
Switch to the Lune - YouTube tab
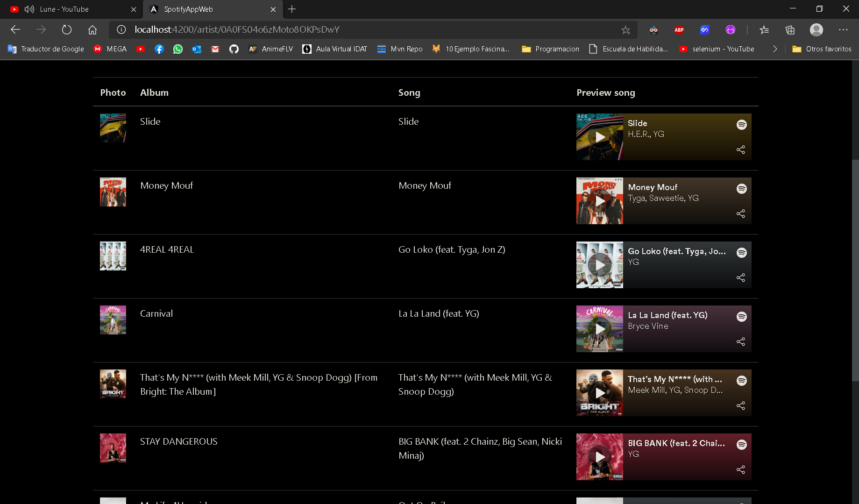click(64, 9)
